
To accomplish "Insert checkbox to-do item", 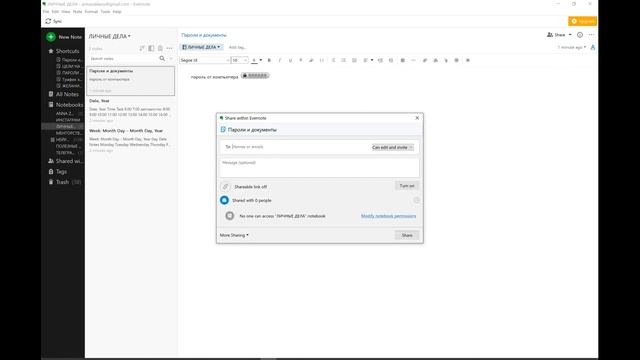I will click(354, 60).
